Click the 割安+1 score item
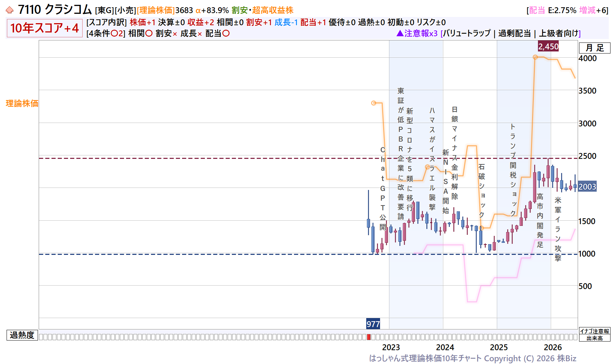Image resolution: width=615 pixels, height=364 pixels. click(259, 22)
